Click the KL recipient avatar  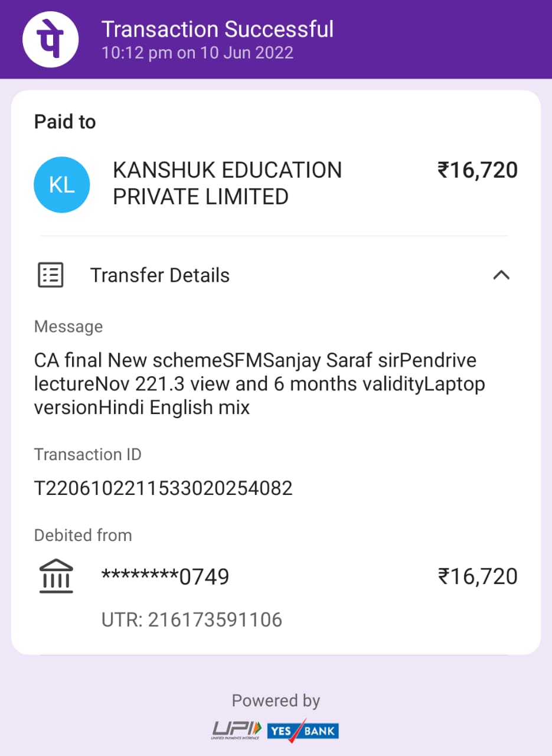click(62, 184)
